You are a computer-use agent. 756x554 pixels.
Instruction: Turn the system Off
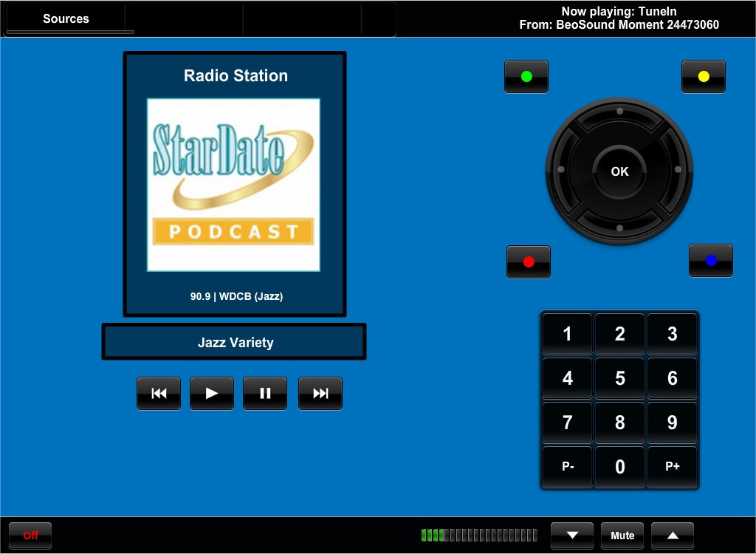point(30,536)
